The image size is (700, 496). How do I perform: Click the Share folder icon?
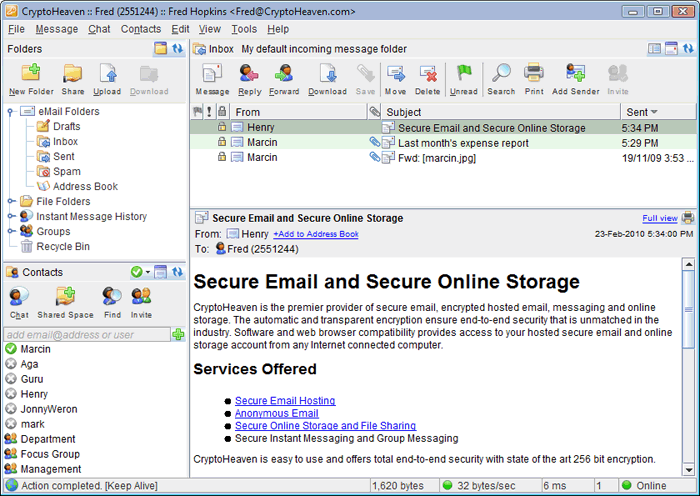(73, 74)
